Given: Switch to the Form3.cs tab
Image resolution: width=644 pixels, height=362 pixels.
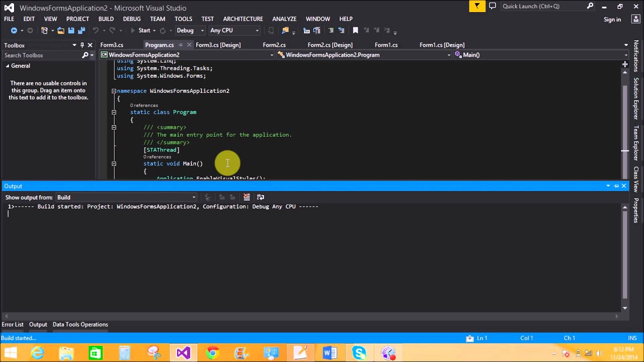Looking at the screenshot, I should pyautogui.click(x=112, y=45).
